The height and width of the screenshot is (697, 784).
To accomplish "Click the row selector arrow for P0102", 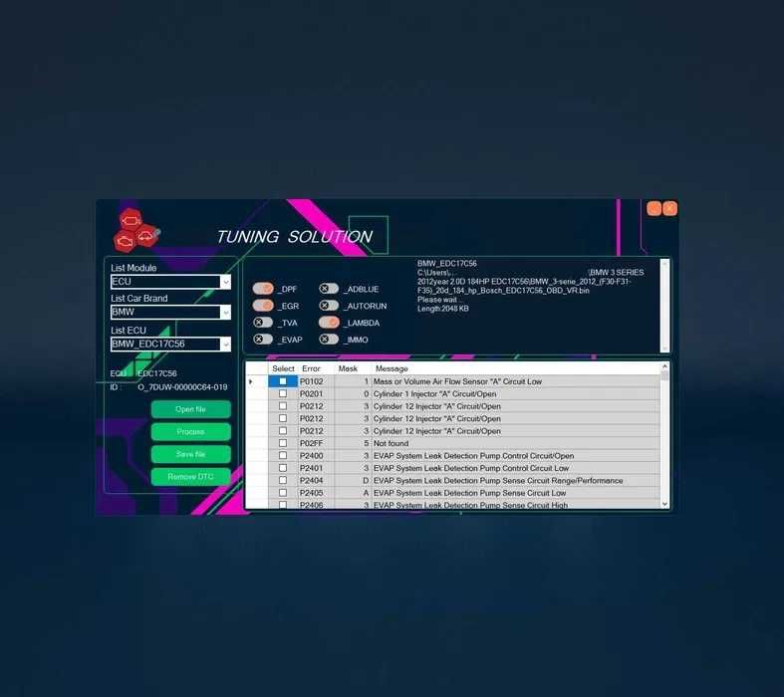I will (x=251, y=381).
